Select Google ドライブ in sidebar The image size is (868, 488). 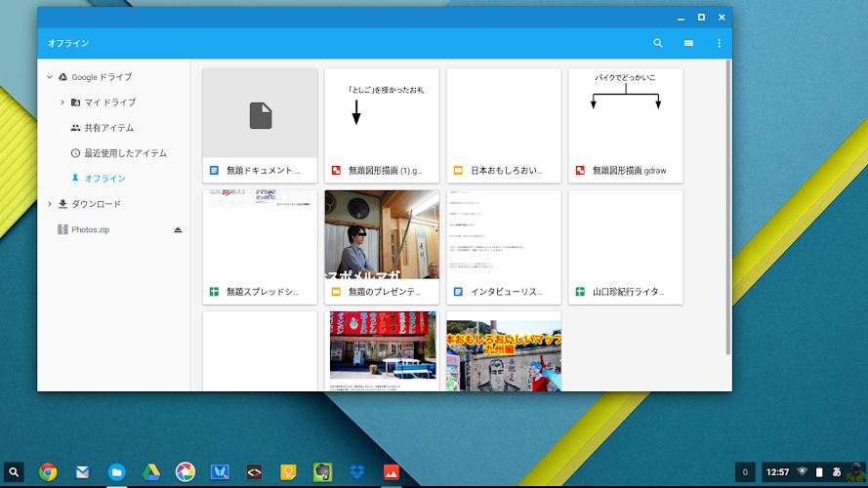tap(102, 77)
